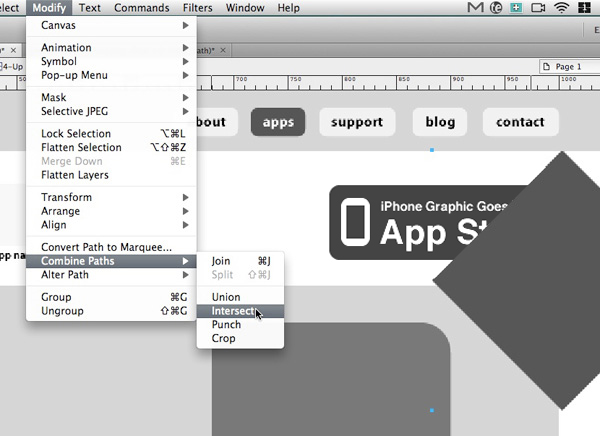
Task: Click the apps navigation button
Action: coord(278,122)
